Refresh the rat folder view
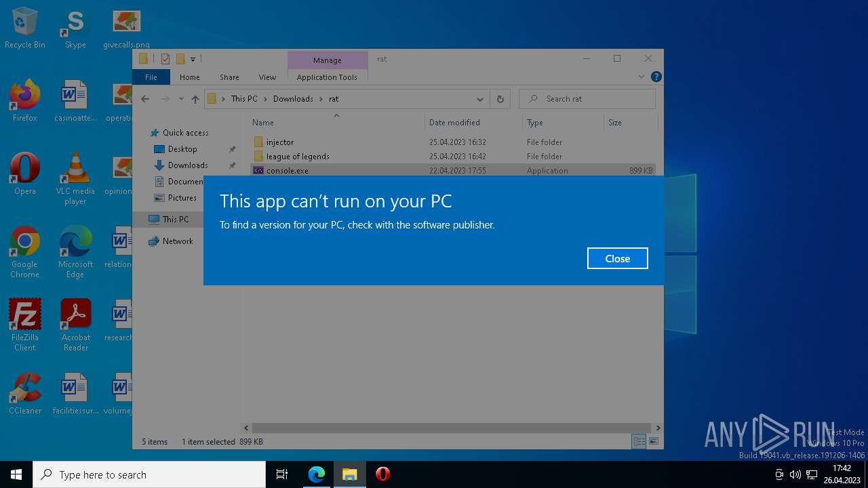 coord(500,99)
